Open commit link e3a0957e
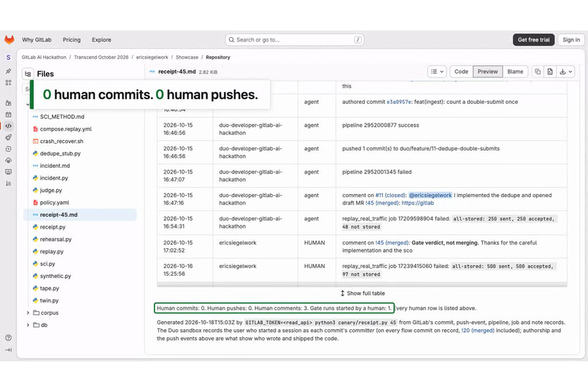This screenshot has height=392, width=588. pyautogui.click(x=399, y=102)
